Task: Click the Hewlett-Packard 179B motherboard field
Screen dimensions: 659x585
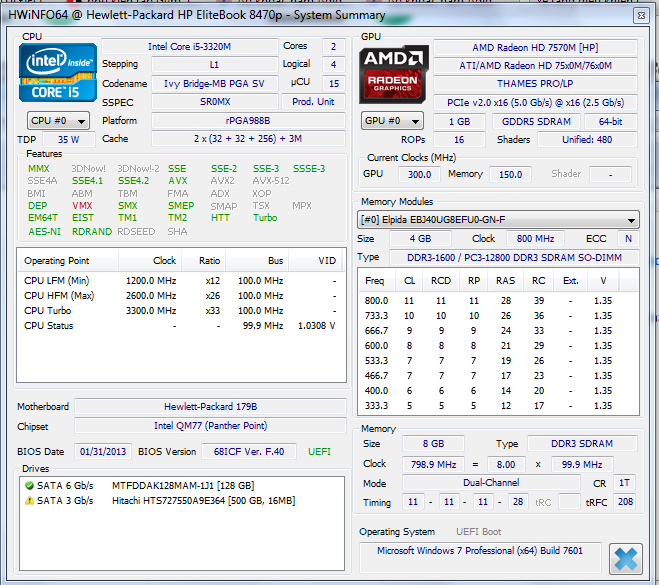Action: click(211, 407)
